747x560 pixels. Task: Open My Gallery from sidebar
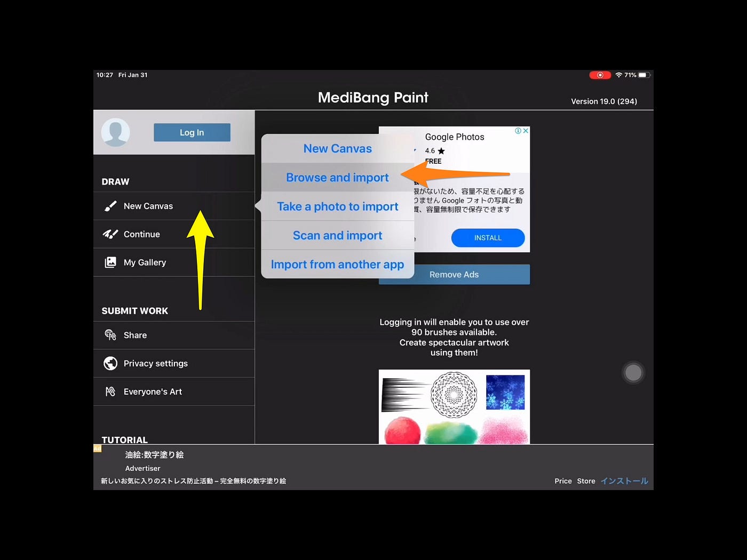pos(174,262)
